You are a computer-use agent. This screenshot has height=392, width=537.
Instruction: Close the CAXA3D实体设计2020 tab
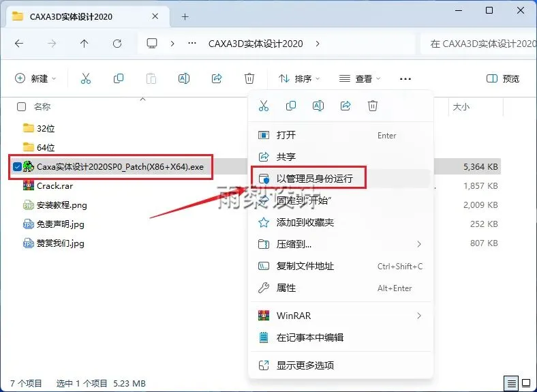pyautogui.click(x=155, y=16)
